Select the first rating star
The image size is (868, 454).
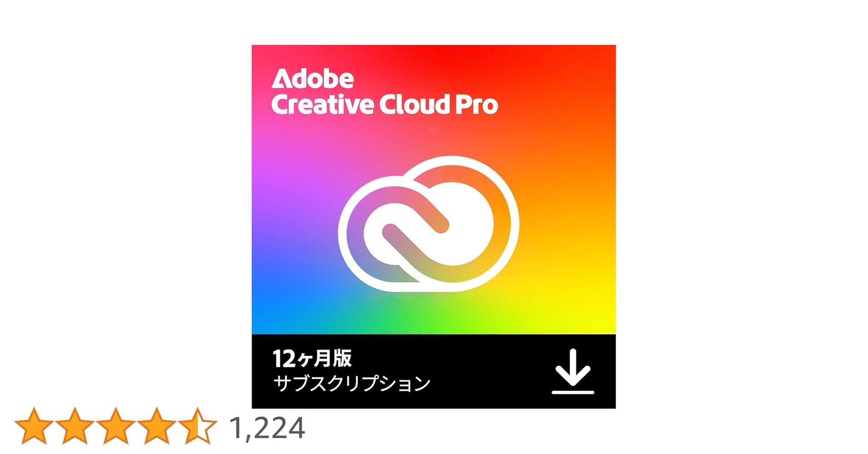point(34,426)
